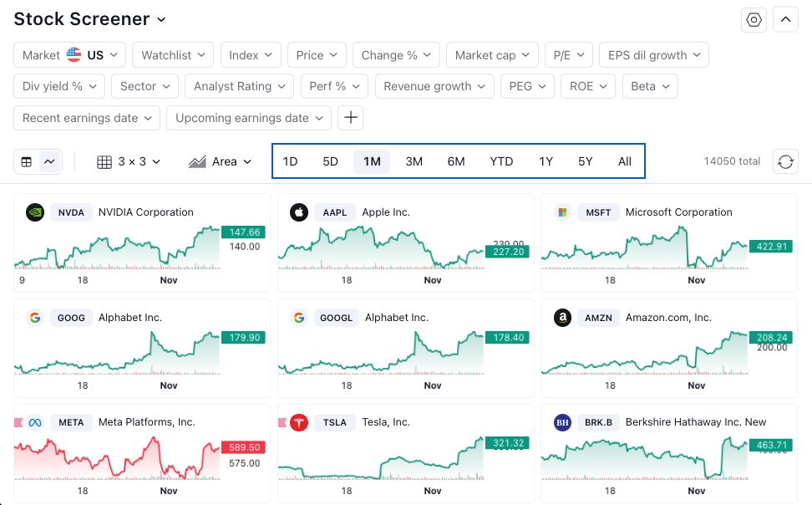This screenshot has height=505, width=812.
Task: Open the Sector filter dropdown
Action: [145, 86]
